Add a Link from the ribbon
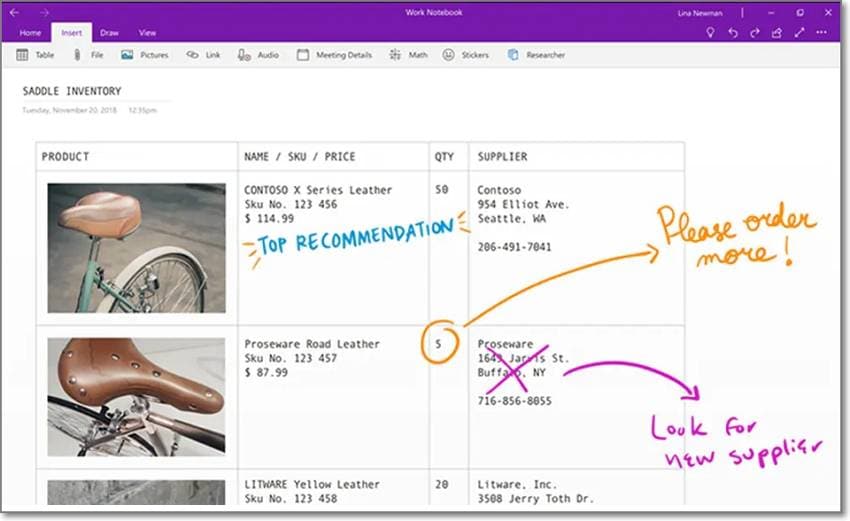 [203, 55]
